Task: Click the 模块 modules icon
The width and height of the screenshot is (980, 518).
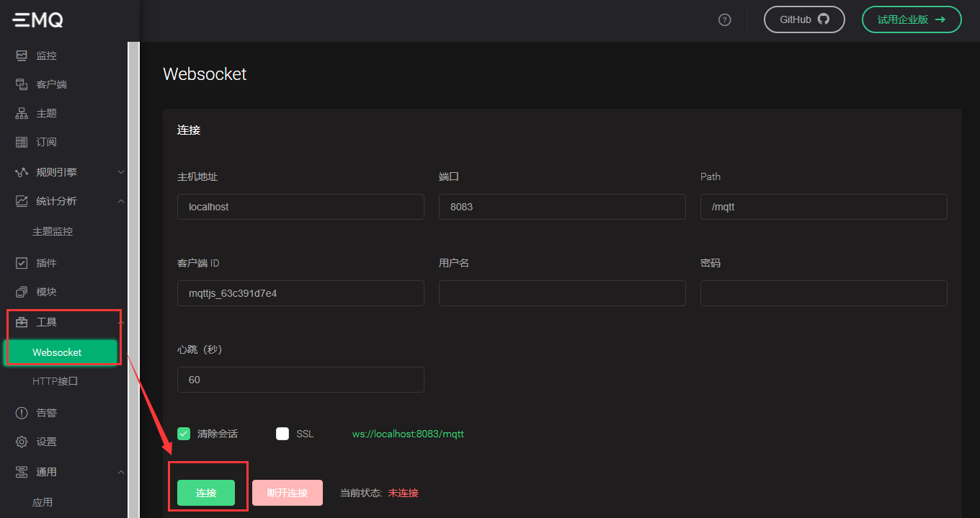Action: point(22,291)
